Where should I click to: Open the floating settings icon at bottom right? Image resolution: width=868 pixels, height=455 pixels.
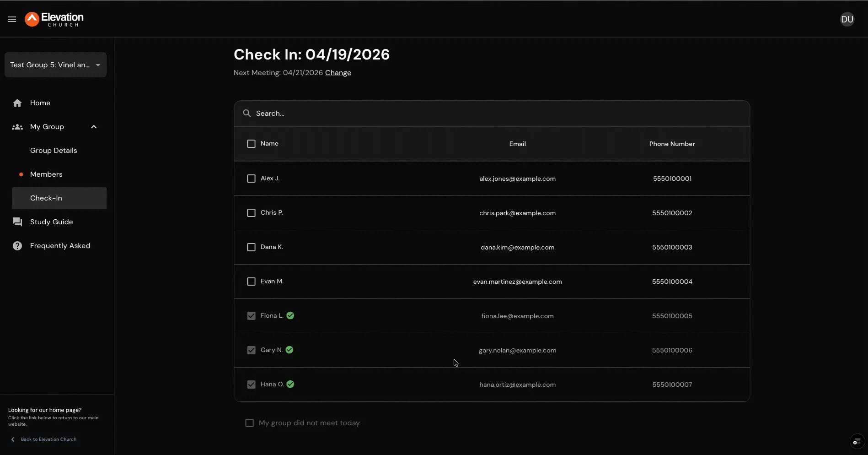(x=857, y=441)
